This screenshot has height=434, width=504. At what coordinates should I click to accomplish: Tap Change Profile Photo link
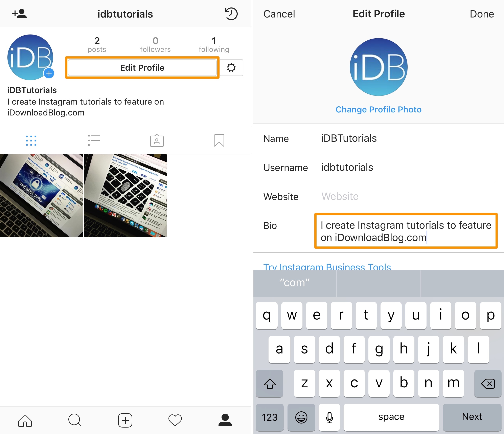379,110
